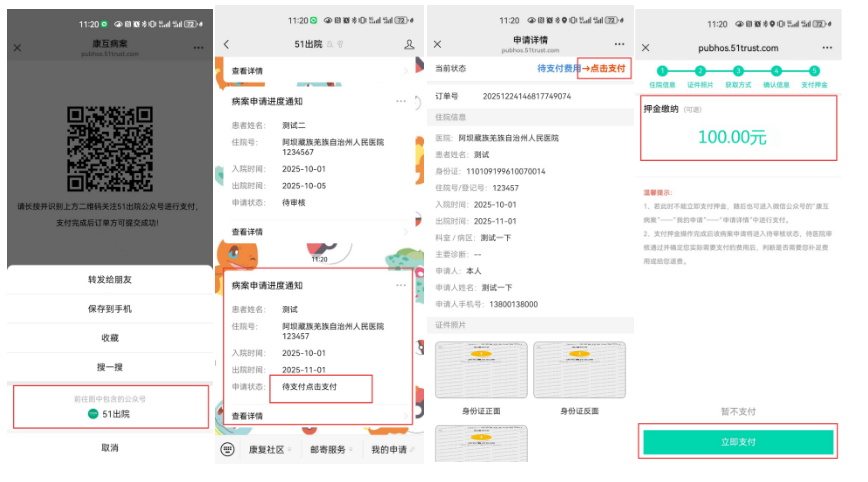
Task: Close the 申请详情 page
Action: [438, 44]
